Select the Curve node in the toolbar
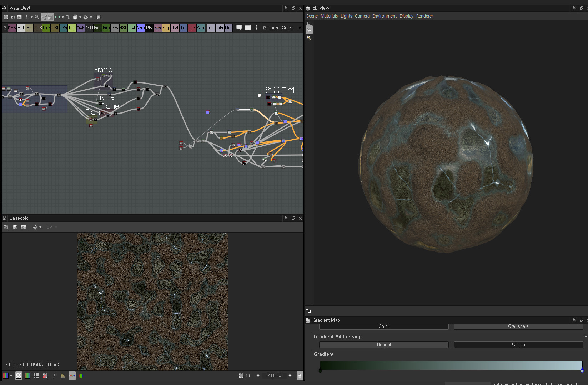Image resolution: width=588 pixels, height=385 pixels. click(46, 27)
